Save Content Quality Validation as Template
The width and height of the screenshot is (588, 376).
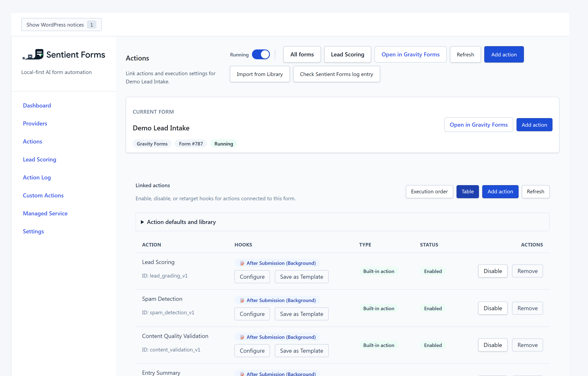coord(301,351)
